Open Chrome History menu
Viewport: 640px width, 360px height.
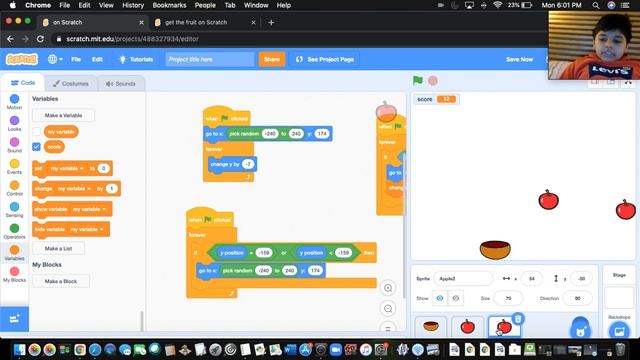click(133, 5)
